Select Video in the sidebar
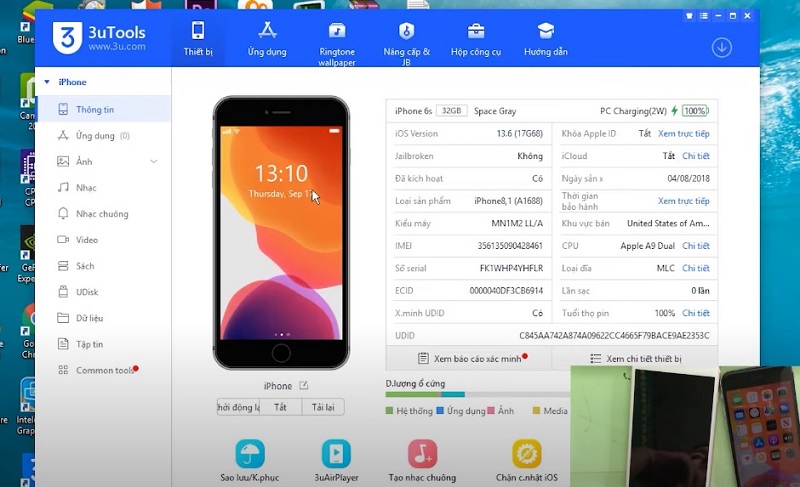This screenshot has width=800, height=487. tap(104, 240)
